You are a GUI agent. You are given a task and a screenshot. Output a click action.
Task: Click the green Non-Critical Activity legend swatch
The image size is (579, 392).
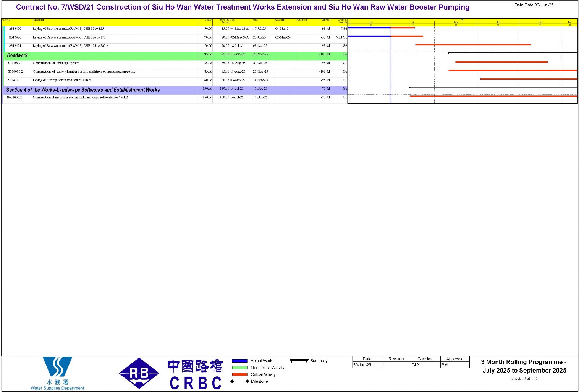pos(239,368)
